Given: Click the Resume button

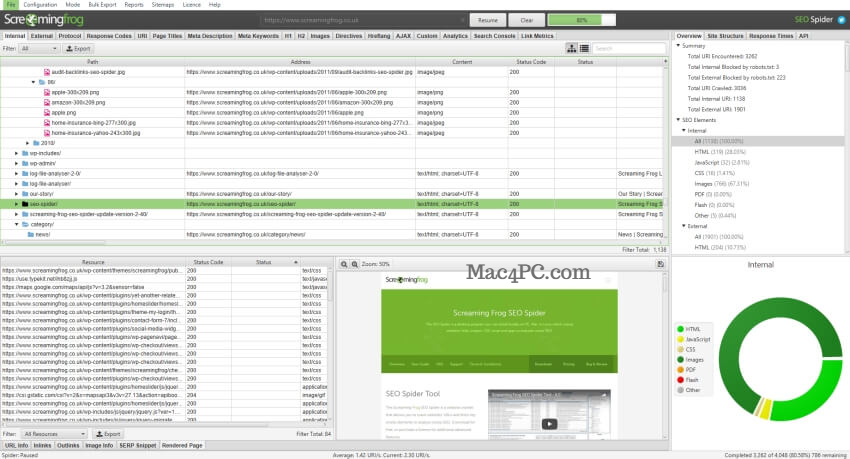Looking at the screenshot, I should (488, 20).
